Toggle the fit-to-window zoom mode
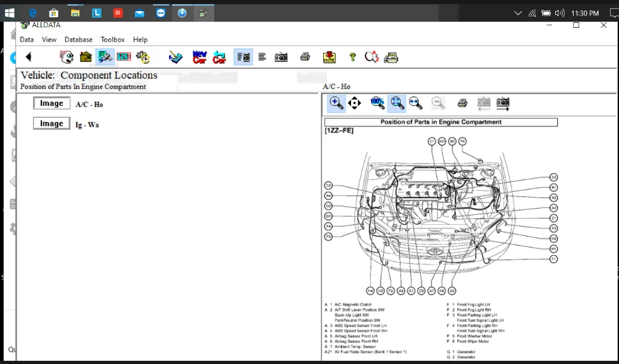The height and width of the screenshot is (364, 619). tap(397, 103)
